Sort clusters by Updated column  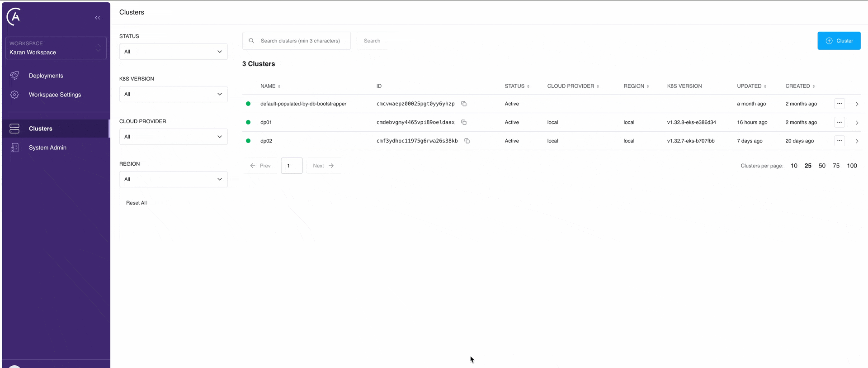click(751, 86)
